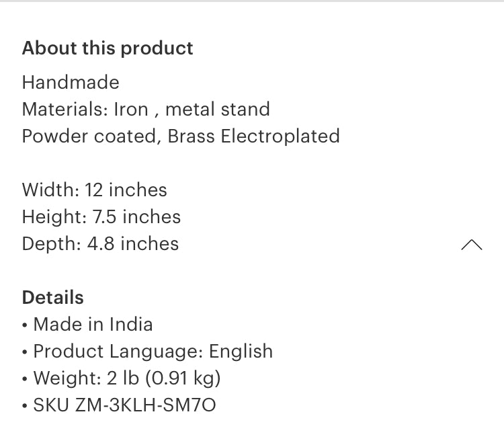Image resolution: width=504 pixels, height=445 pixels.
Task: Collapse the product details with the up chevron
Action: (472, 245)
